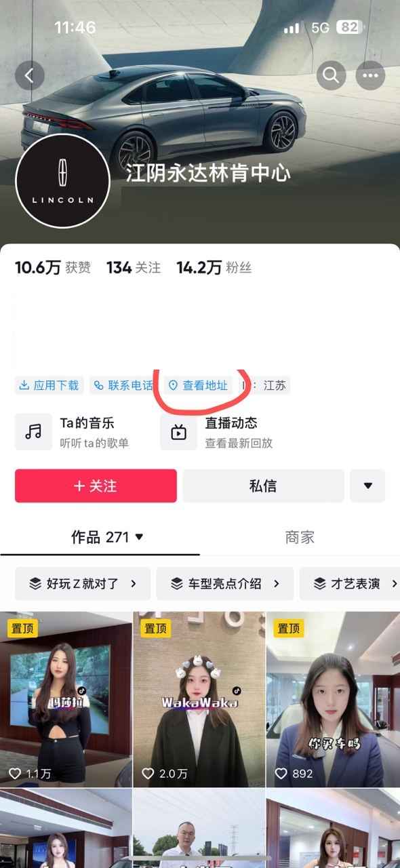Viewport: 400px width, 868px height.
Task: Open the Ta的音乐 music note icon
Action: coord(33,432)
